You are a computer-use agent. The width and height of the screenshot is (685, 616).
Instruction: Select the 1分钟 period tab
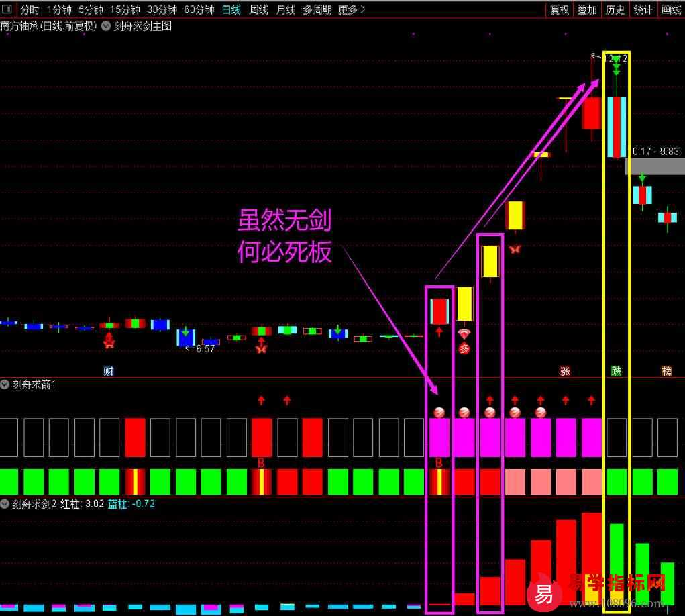[x=59, y=9]
